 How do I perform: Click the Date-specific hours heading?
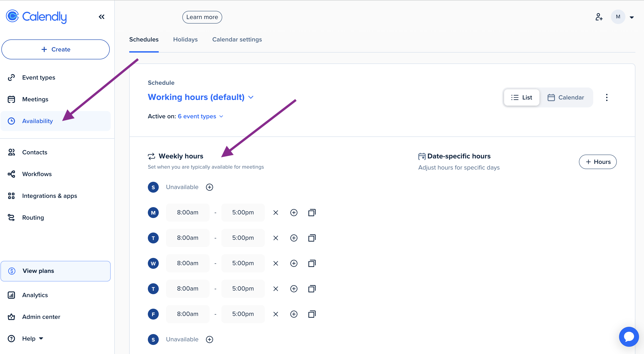tap(459, 156)
